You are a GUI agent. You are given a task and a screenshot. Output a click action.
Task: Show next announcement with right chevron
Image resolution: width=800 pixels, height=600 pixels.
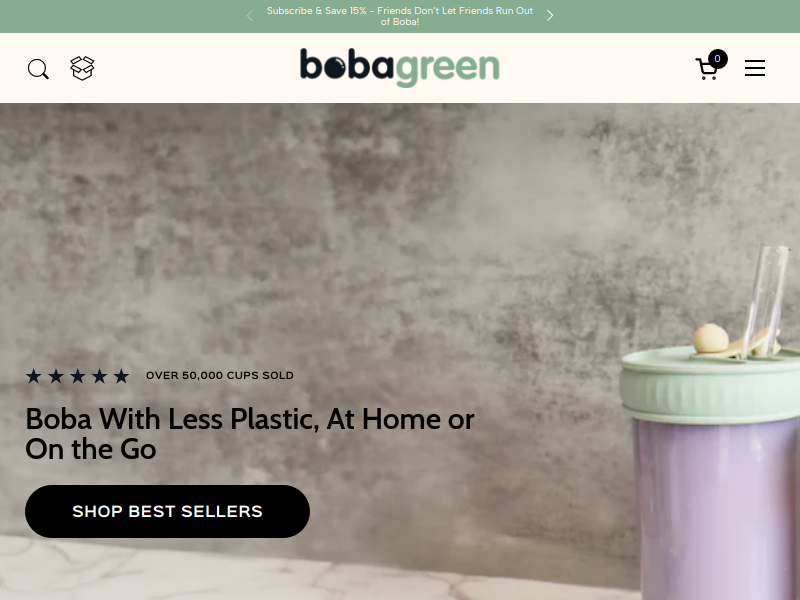pyautogui.click(x=550, y=16)
